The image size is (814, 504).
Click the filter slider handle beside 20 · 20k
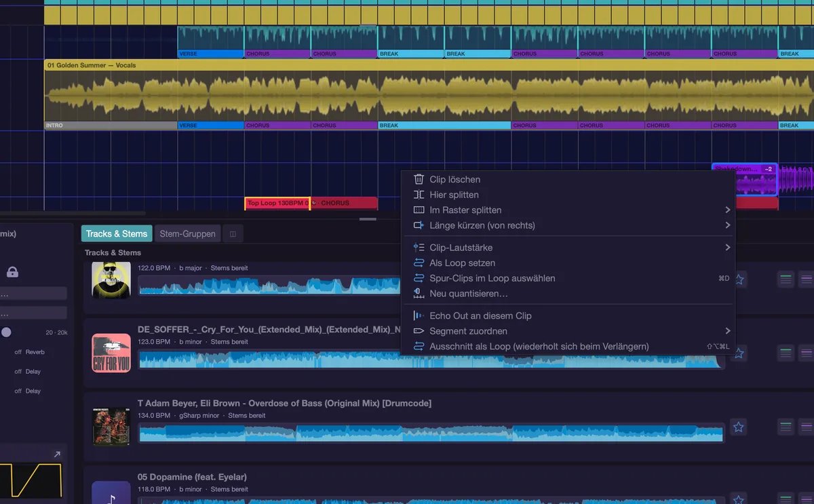(x=6, y=332)
